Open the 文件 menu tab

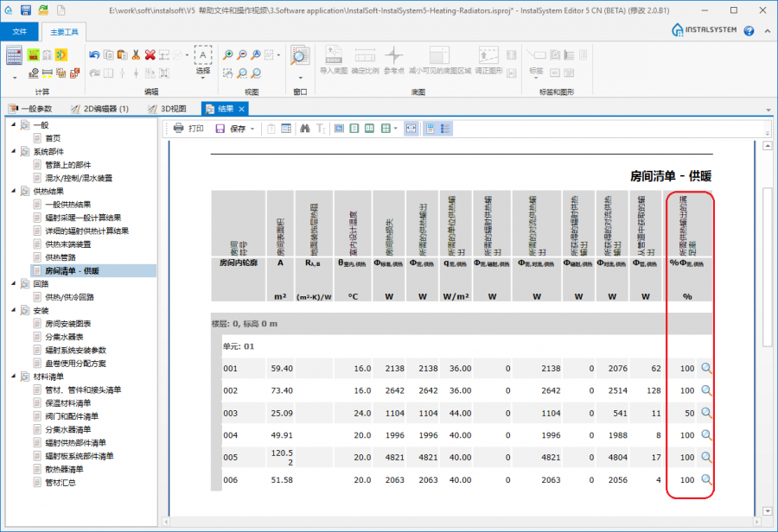coord(19,30)
